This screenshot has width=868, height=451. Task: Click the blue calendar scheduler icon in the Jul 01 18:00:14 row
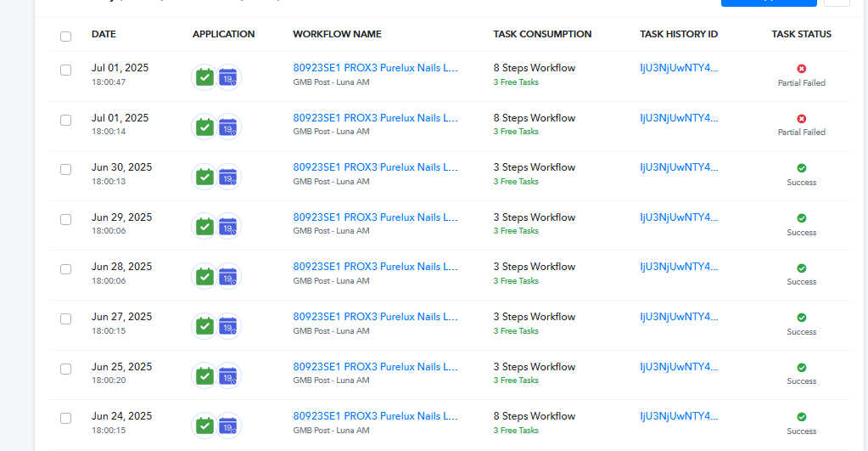pyautogui.click(x=228, y=127)
